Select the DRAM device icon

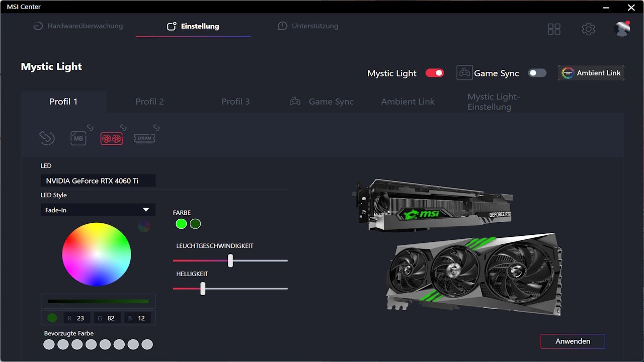point(144,138)
